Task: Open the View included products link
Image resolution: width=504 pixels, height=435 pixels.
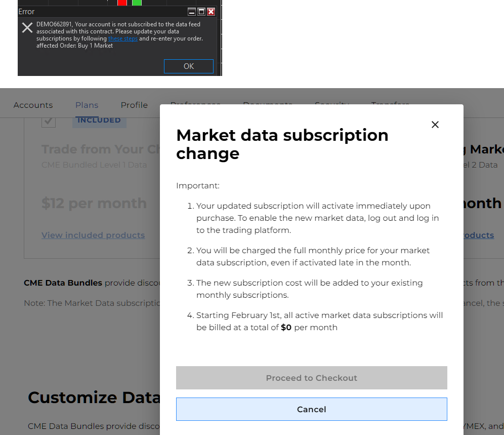Action: pyautogui.click(x=93, y=235)
